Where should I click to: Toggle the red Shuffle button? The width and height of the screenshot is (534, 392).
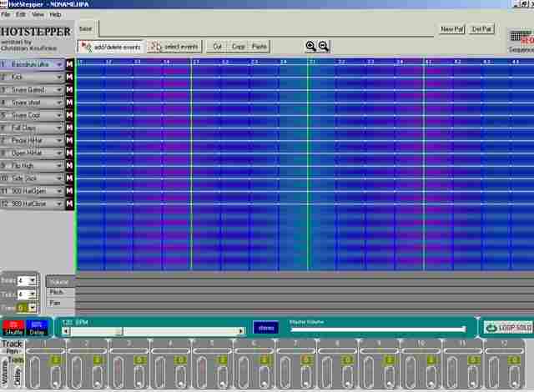click(13, 328)
